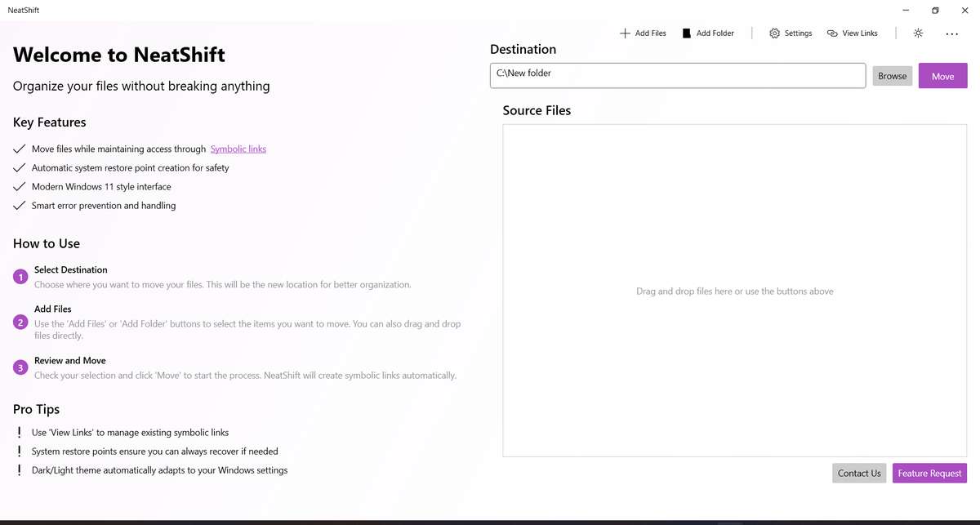This screenshot has height=525, width=980.
Task: Click the 'How to Use' heading
Action: point(47,243)
